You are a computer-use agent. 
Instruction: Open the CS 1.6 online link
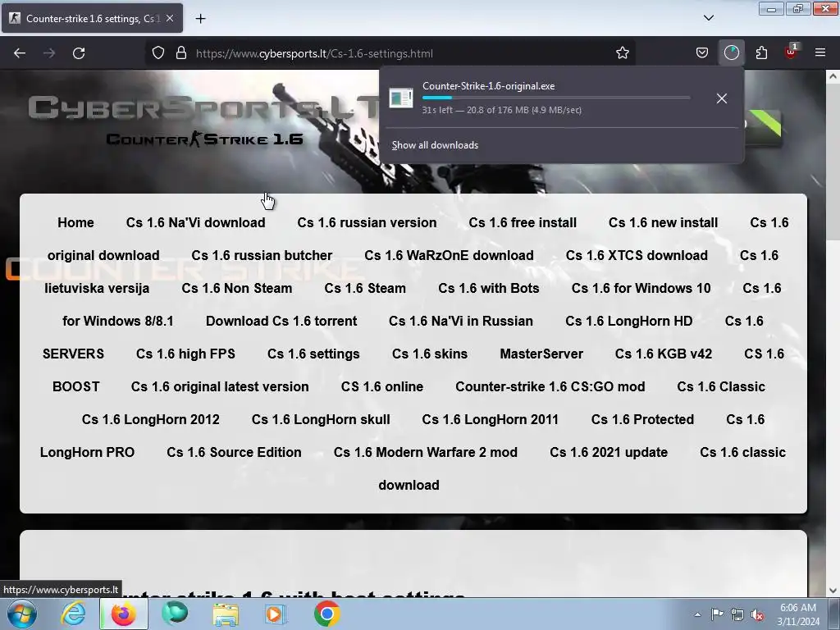point(382,387)
